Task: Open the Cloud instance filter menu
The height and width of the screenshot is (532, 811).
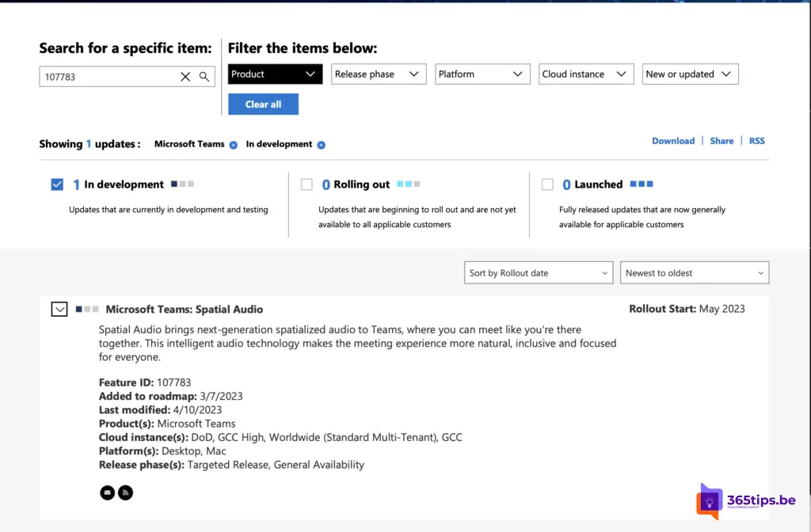Action: pyautogui.click(x=586, y=74)
